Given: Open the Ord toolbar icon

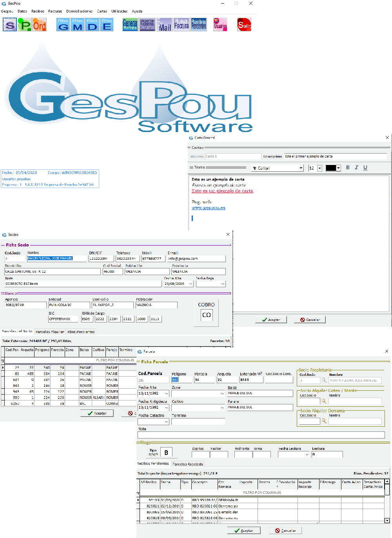Looking at the screenshot, I should [x=39, y=25].
